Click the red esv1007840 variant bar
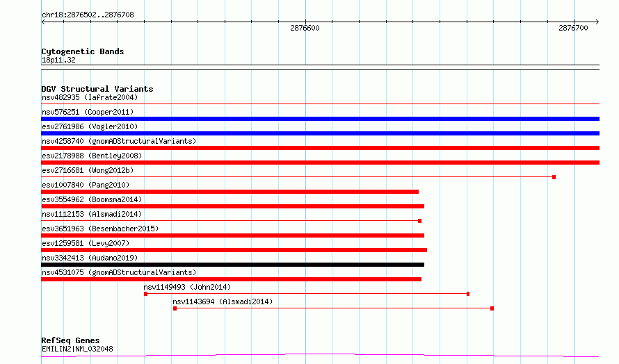This screenshot has width=619, height=364. 230,192
